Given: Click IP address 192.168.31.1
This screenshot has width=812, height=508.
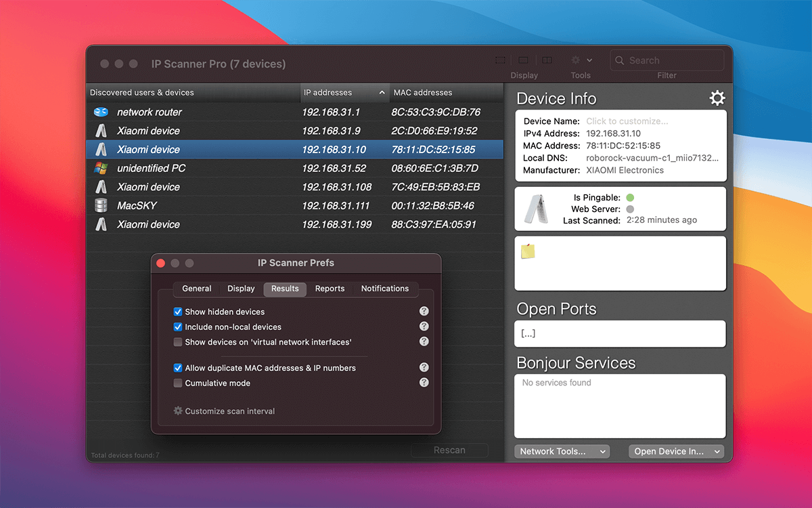Looking at the screenshot, I should 331,112.
